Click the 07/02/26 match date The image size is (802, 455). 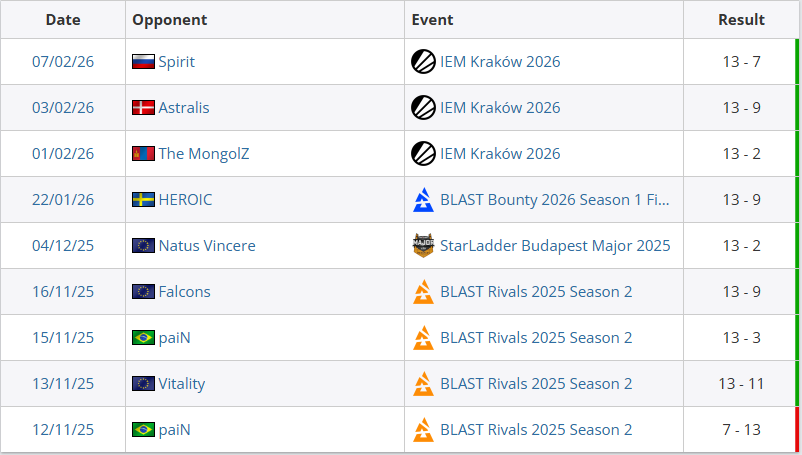(x=63, y=62)
